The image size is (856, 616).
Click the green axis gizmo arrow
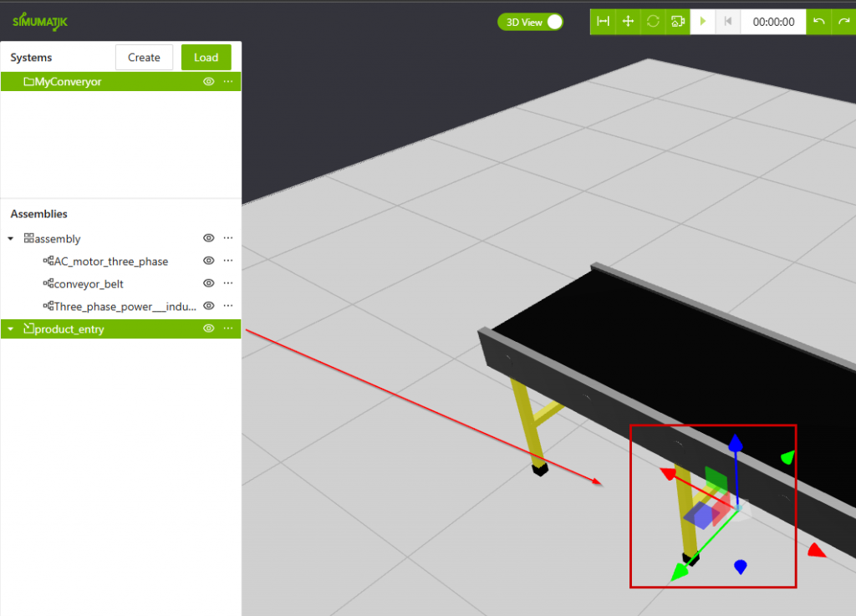click(x=679, y=572)
